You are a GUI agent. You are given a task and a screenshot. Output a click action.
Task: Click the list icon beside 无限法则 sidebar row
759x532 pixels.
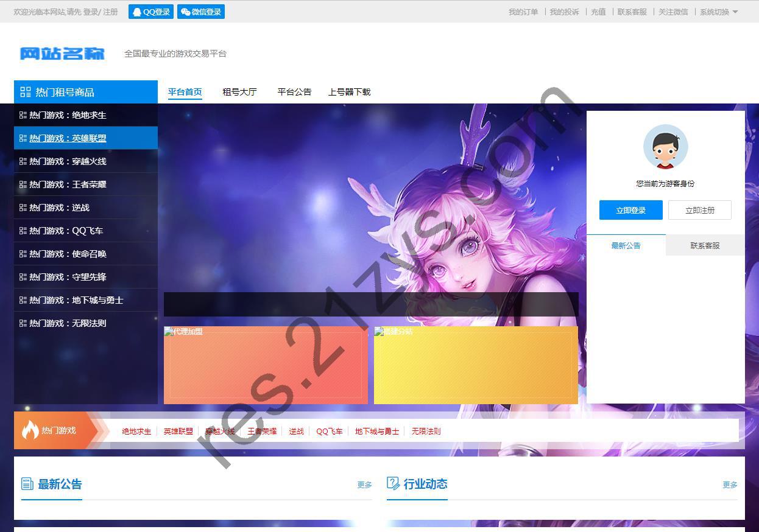[x=23, y=323]
